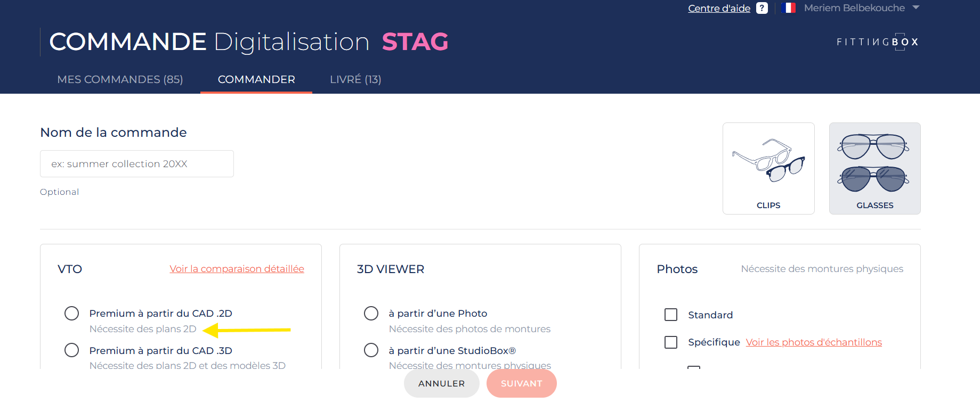Click the help question mark icon
This screenshot has height=403, width=980.
click(x=762, y=8)
